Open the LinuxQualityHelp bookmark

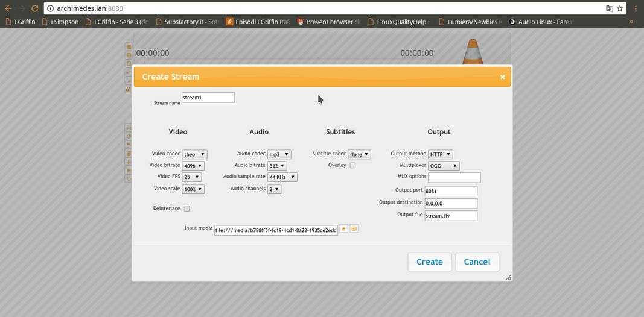(400, 22)
